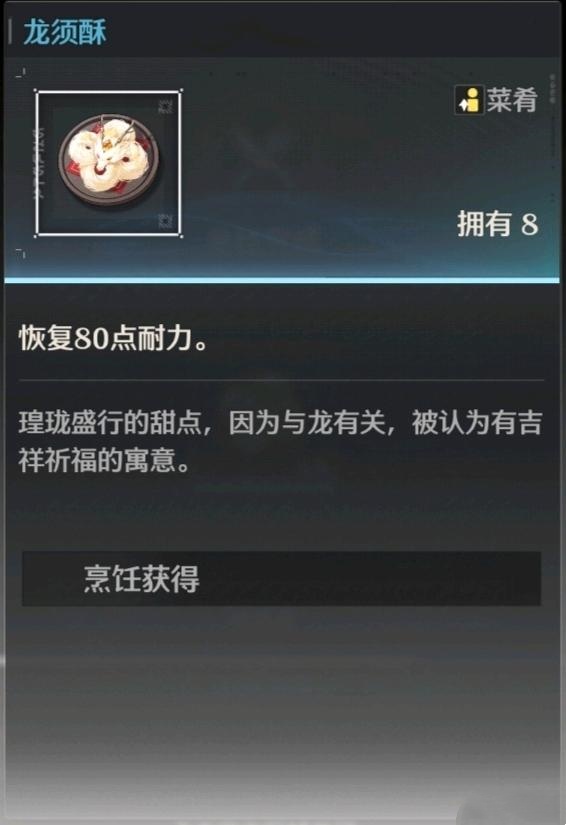Image resolution: width=566 pixels, height=825 pixels.
Task: Click the 恢复80点耐力 effect text
Action: pyautogui.click(x=114, y=338)
